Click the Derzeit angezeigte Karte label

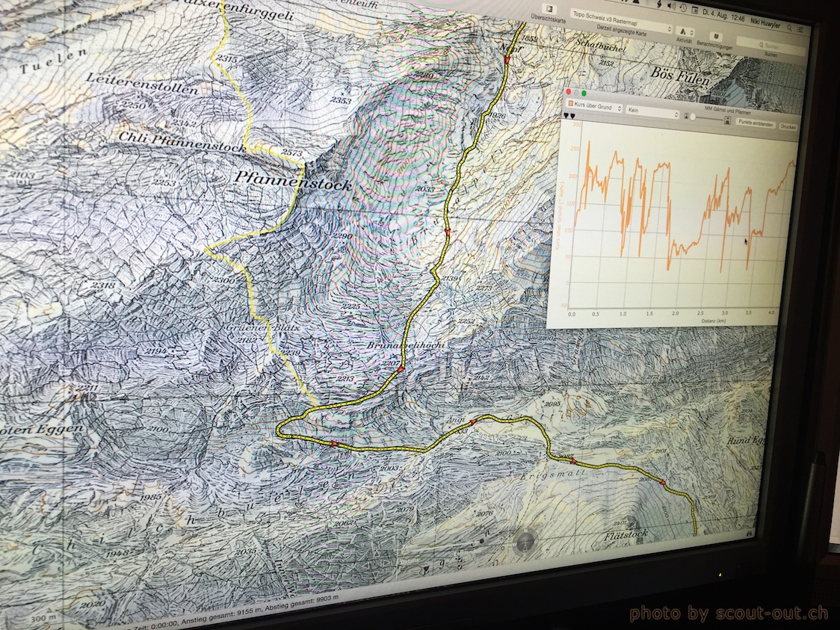622,30
